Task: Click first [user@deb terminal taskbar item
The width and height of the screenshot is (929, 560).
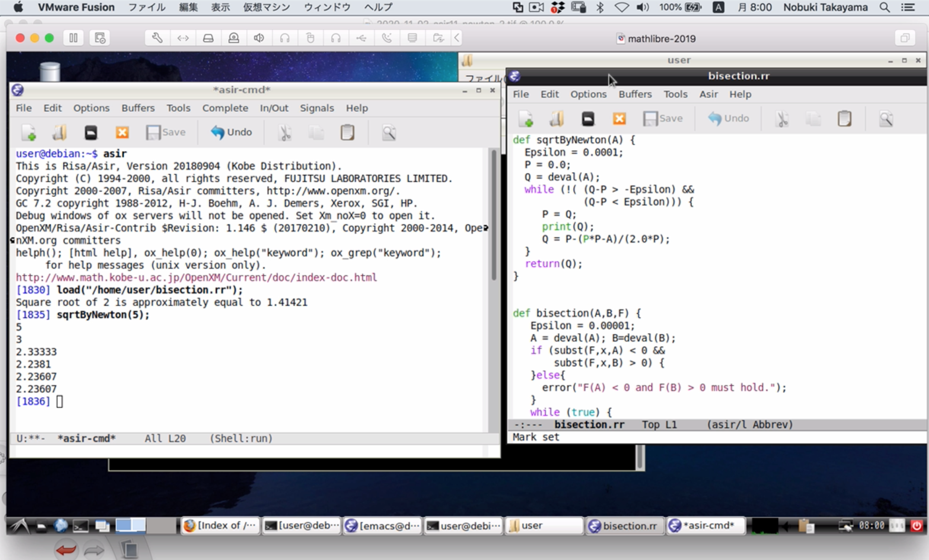Action: tap(301, 526)
